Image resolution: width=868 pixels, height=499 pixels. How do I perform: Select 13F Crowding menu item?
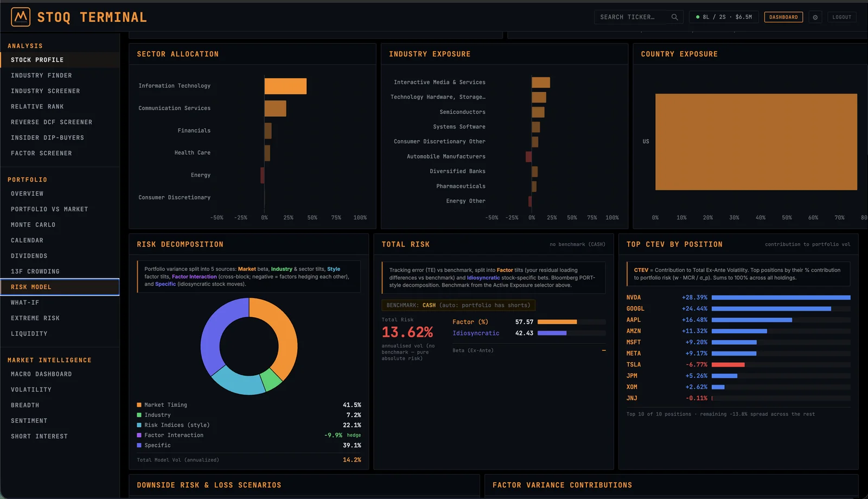[x=60, y=271]
